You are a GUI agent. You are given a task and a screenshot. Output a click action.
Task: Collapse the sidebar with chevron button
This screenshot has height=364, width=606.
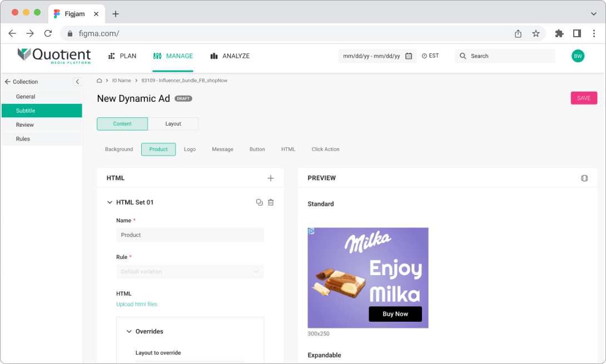(77, 82)
